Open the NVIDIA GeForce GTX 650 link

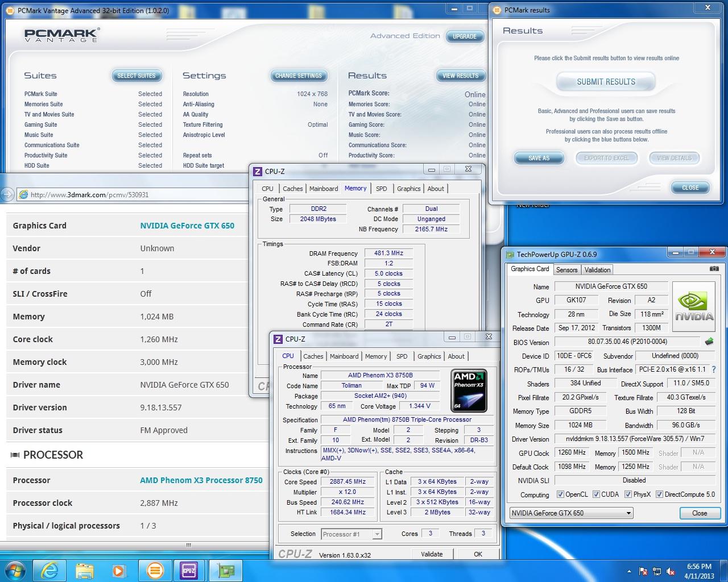[x=187, y=226]
